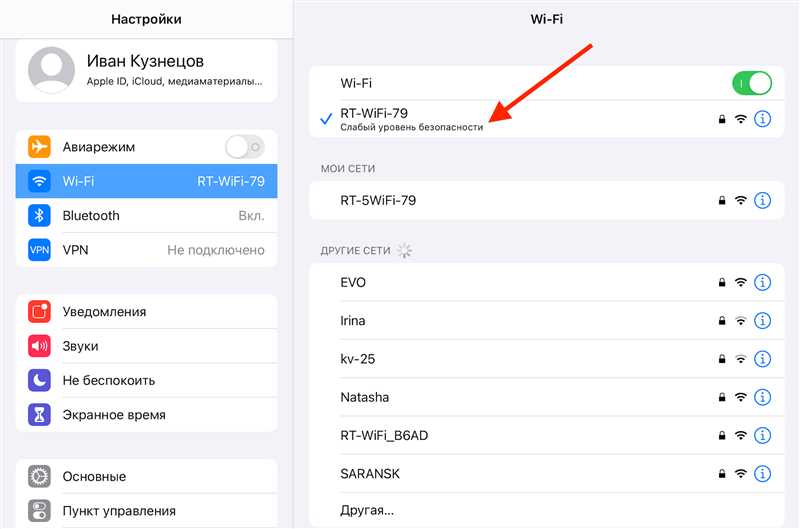Click the signal icon for Irina
This screenshot has height=529, width=800.
click(741, 321)
